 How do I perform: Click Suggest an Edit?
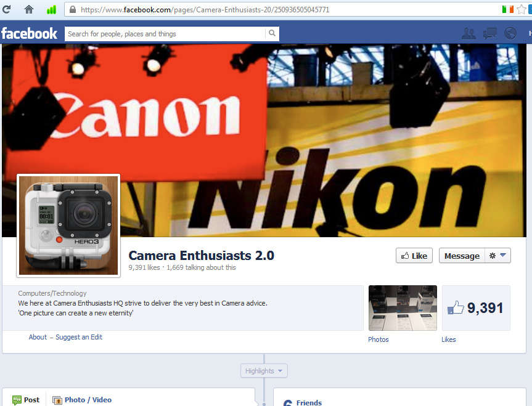(x=80, y=337)
